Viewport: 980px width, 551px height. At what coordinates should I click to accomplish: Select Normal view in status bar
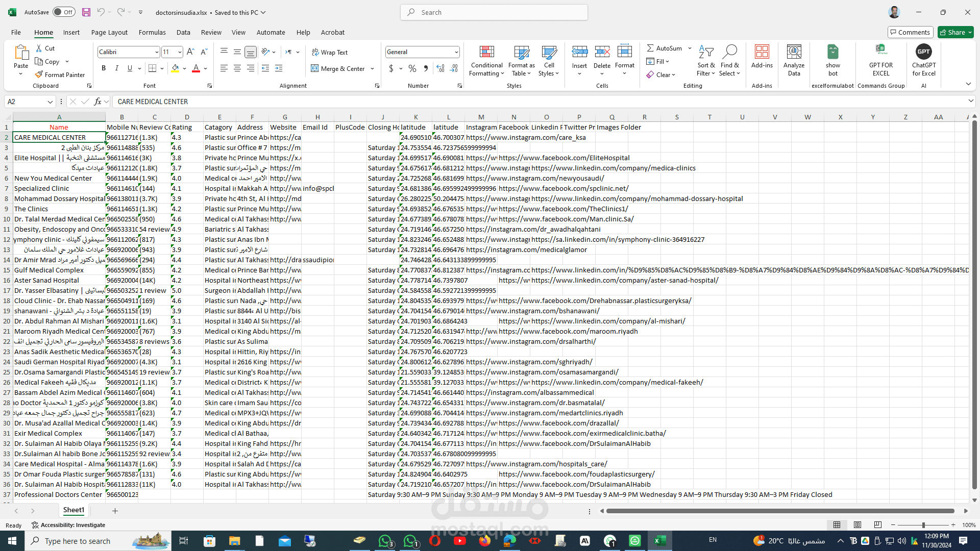[837, 525]
